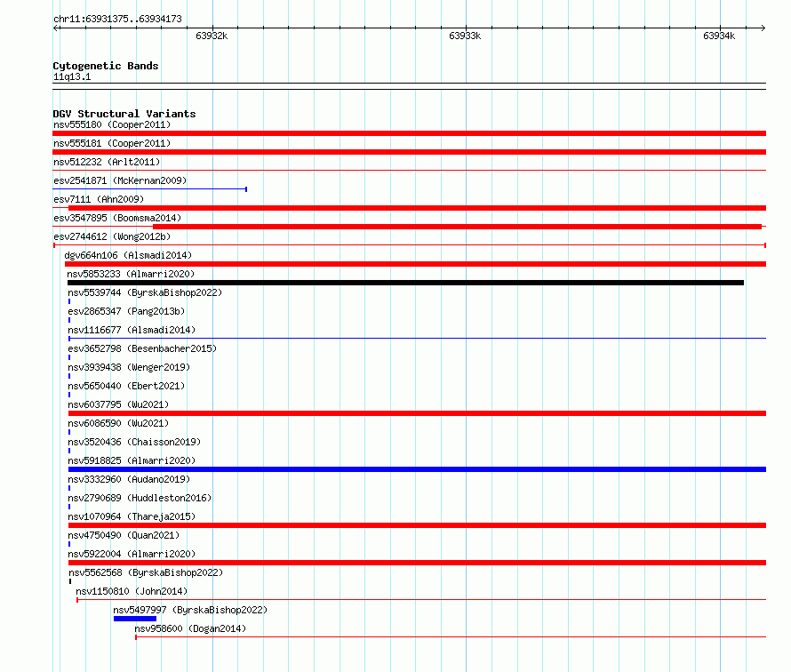Click the 63933k ruler tick label
Image resolution: width=791 pixels, height=672 pixels.
[x=465, y=36]
